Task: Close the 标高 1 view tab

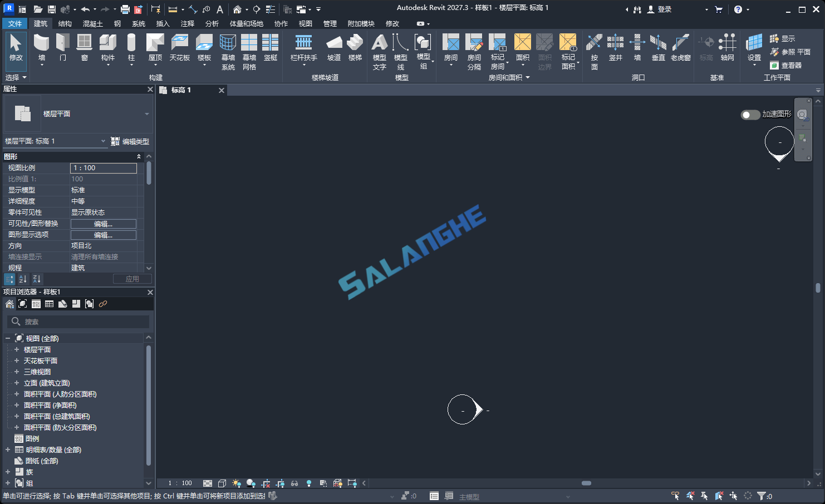Action: 222,90
